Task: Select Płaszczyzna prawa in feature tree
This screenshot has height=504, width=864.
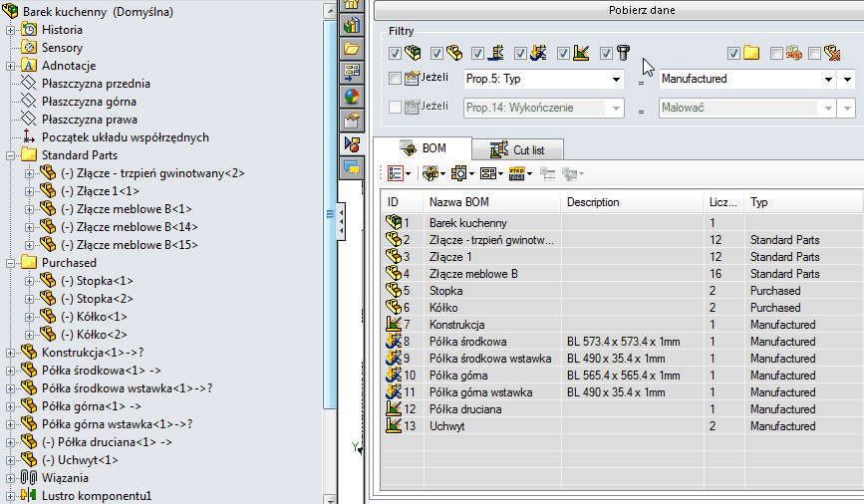Action: click(90, 120)
